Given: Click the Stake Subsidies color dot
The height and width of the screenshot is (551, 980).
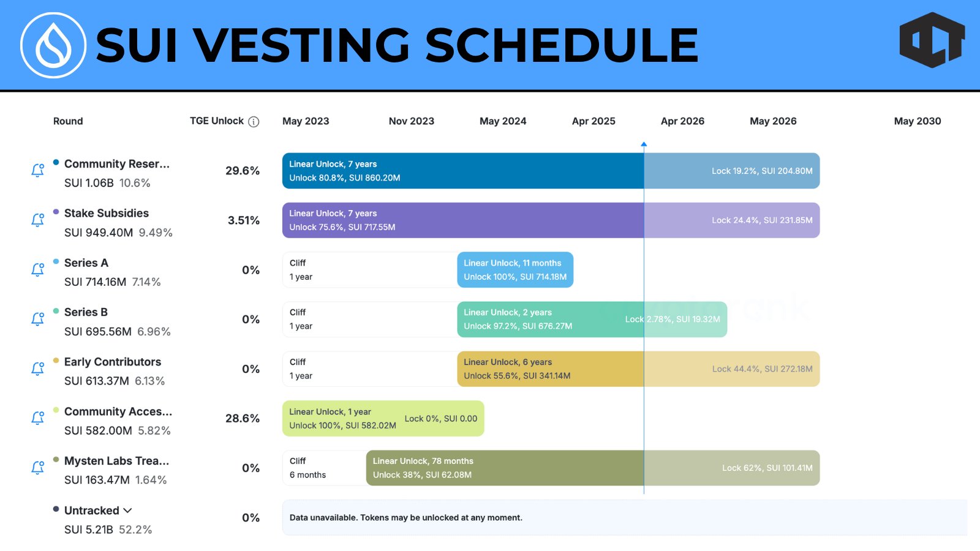Looking at the screenshot, I should 56,212.
